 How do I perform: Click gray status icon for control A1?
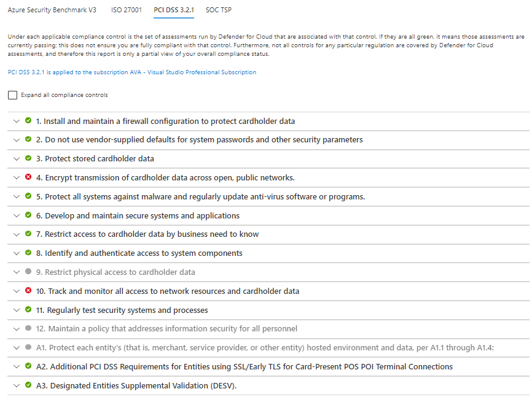(28, 347)
